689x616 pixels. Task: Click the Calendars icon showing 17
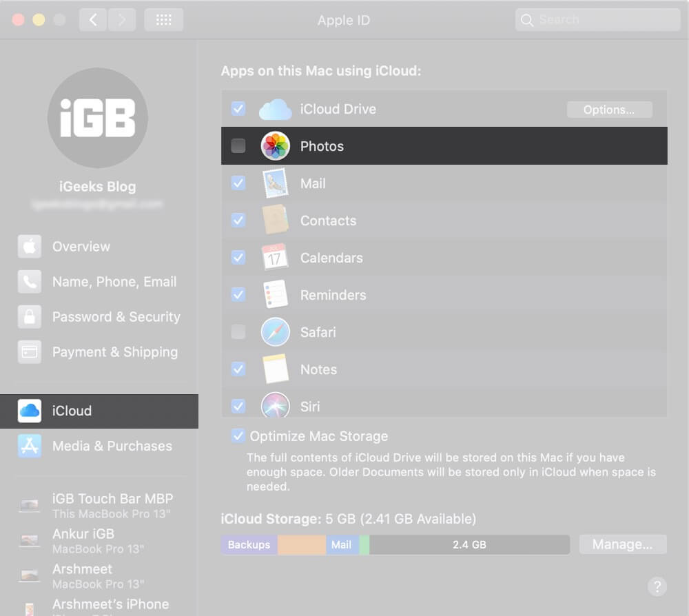[275, 257]
